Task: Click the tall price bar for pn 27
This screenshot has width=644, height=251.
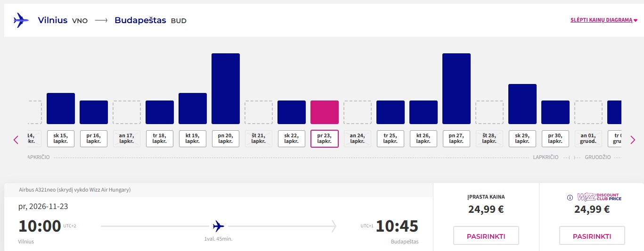Action: 457,89
